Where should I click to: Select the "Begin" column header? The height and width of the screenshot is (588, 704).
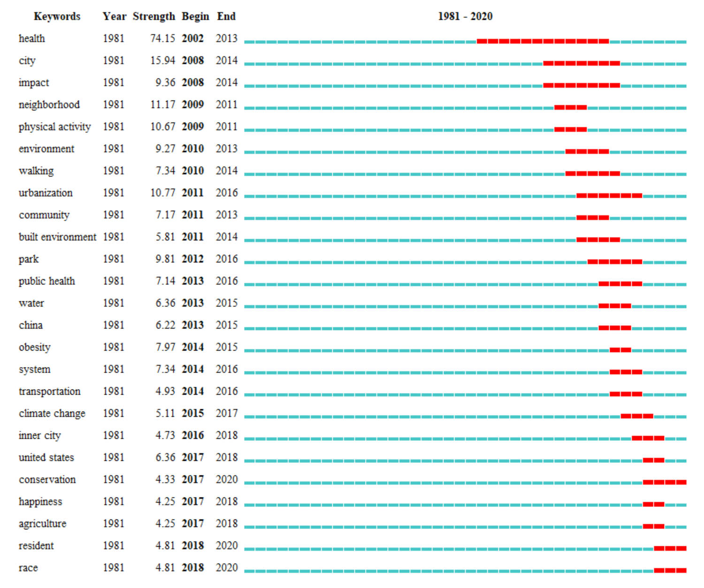pyautogui.click(x=195, y=16)
